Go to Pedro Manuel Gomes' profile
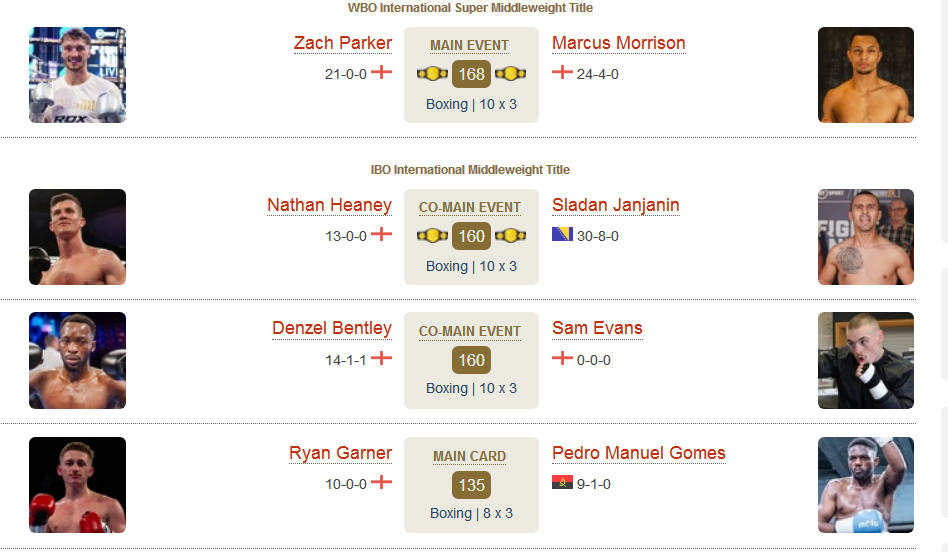This screenshot has width=948, height=552. (638, 453)
